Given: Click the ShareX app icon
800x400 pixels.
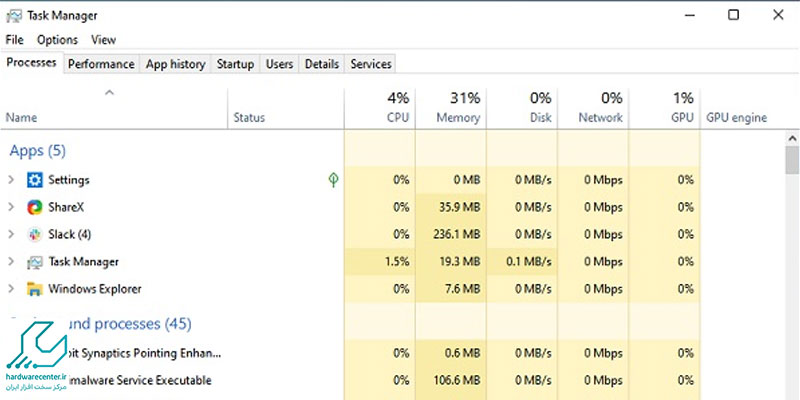Looking at the screenshot, I should coord(35,207).
